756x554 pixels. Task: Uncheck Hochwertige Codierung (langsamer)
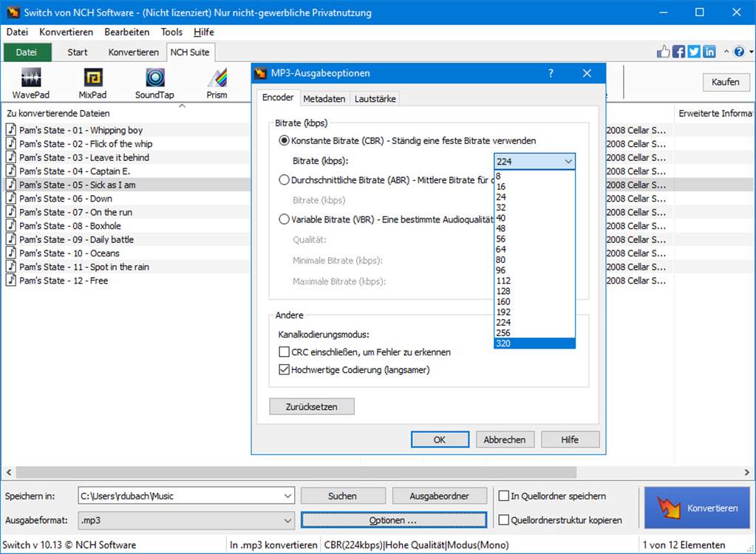[285, 370]
